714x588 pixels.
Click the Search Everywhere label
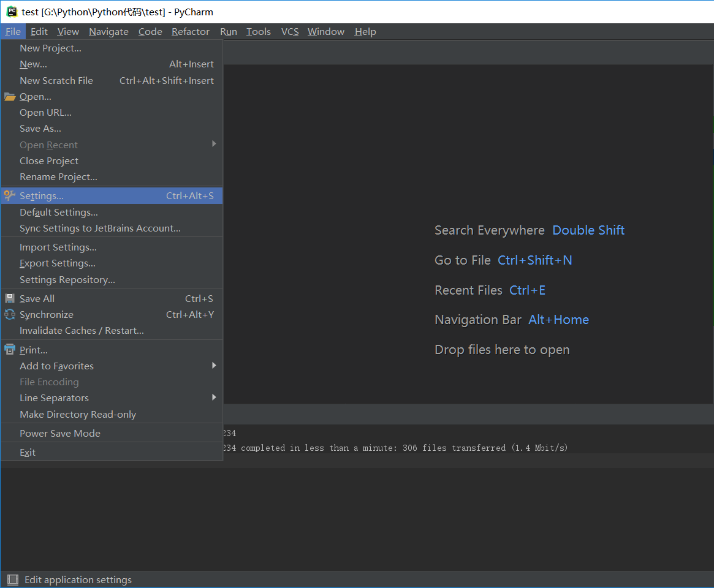click(x=490, y=230)
